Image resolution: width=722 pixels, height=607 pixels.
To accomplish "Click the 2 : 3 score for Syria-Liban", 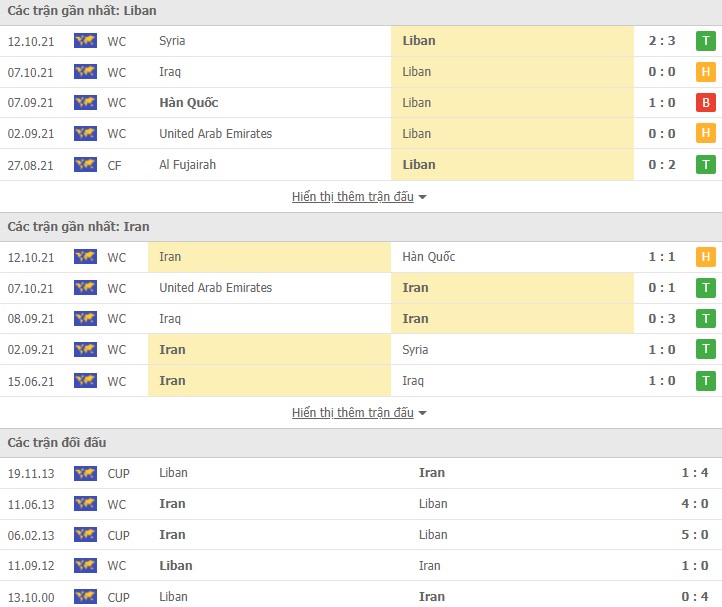I will pos(662,41).
